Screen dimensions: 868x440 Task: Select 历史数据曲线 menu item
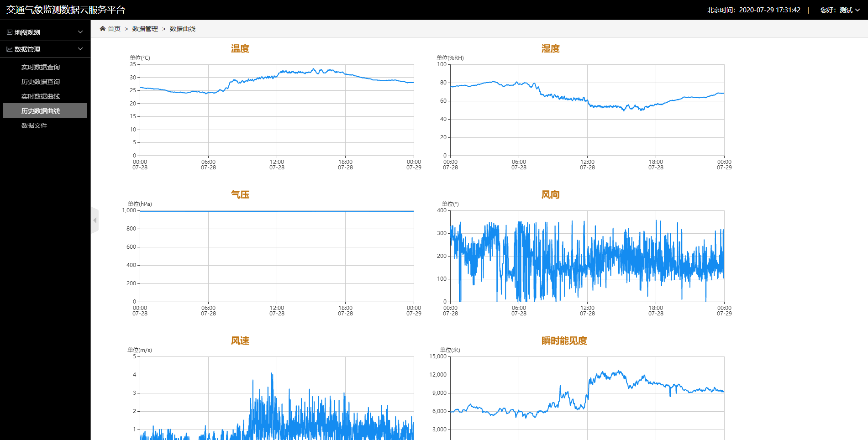tap(45, 110)
